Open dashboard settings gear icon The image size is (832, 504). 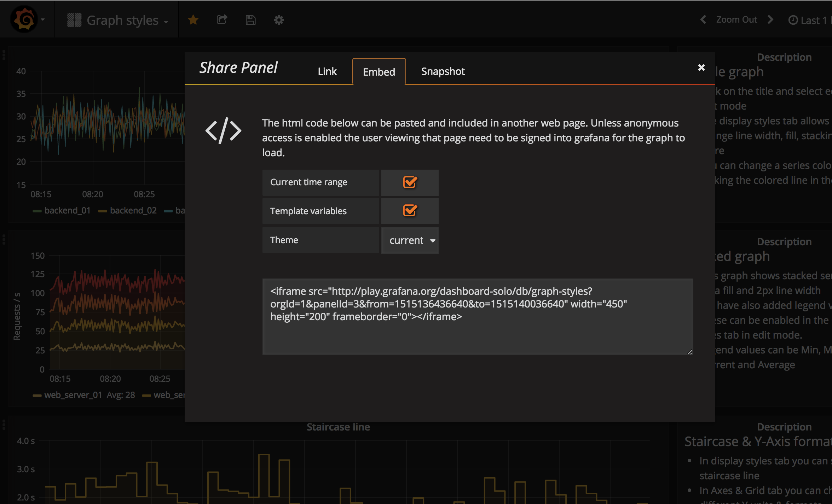pos(279,20)
